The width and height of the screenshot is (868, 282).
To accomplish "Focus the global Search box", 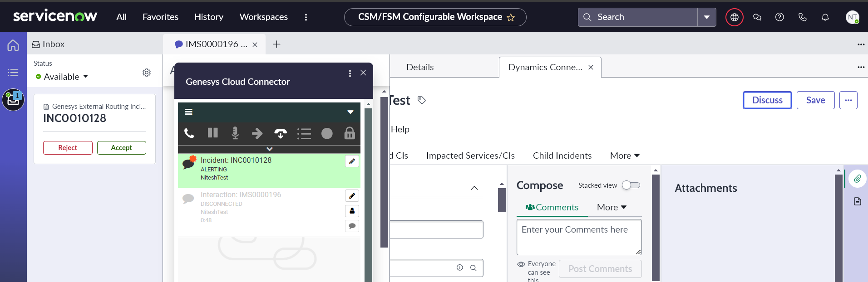I will (x=638, y=17).
